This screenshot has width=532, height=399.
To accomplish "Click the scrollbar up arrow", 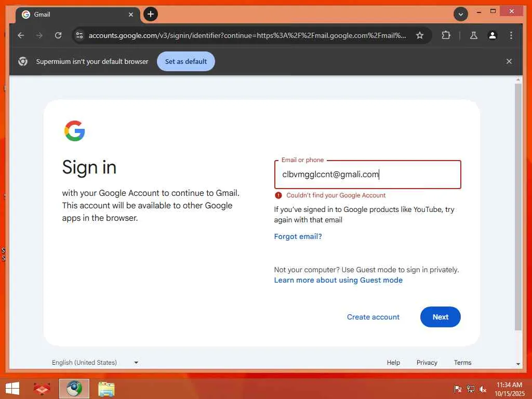I will pyautogui.click(x=518, y=79).
